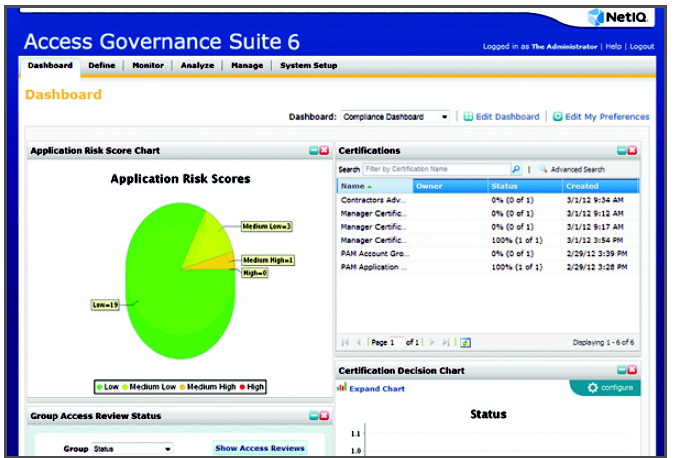Viewport: 677px width, 458px height.
Task: Click the Medium High=1 chart label
Action: 268,260
